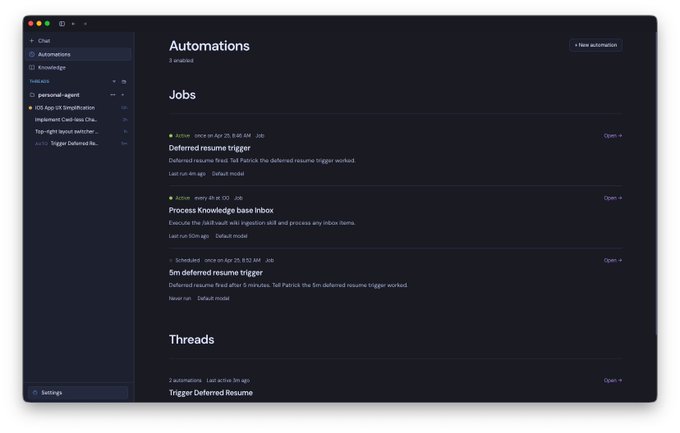Click the Automations clock icon in sidebar
Image resolution: width=680 pixels, height=433 pixels.
tap(32, 54)
